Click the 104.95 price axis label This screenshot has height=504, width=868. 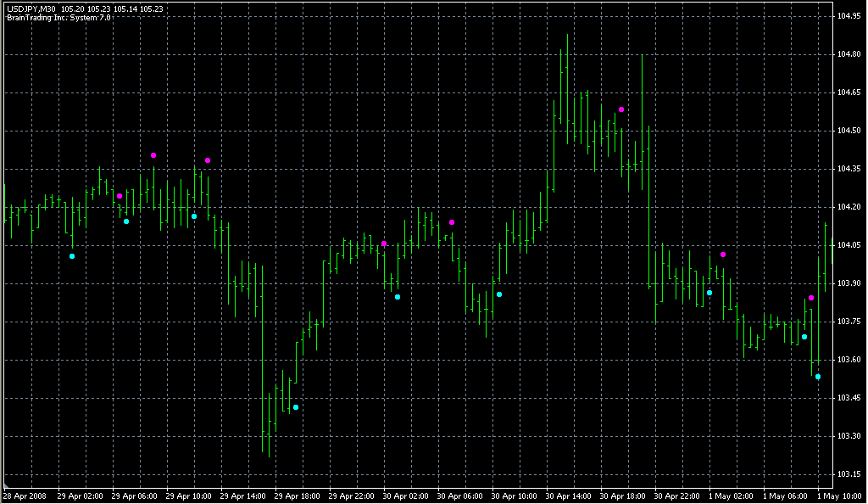click(849, 16)
